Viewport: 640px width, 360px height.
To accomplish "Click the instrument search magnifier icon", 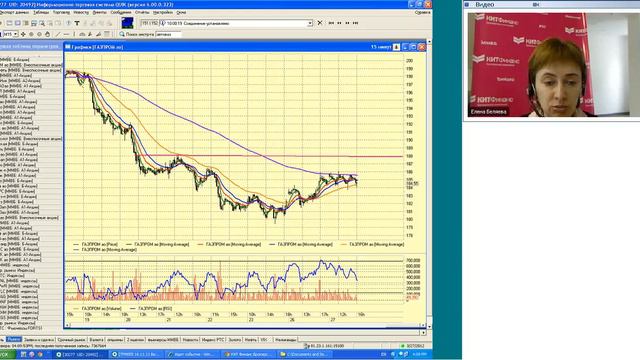I will point(122,34).
